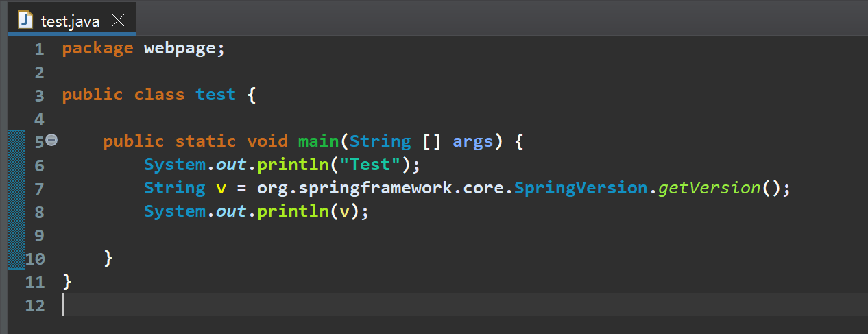Image resolution: width=868 pixels, height=334 pixels.
Task: Close the test.java tab
Action: tap(118, 21)
